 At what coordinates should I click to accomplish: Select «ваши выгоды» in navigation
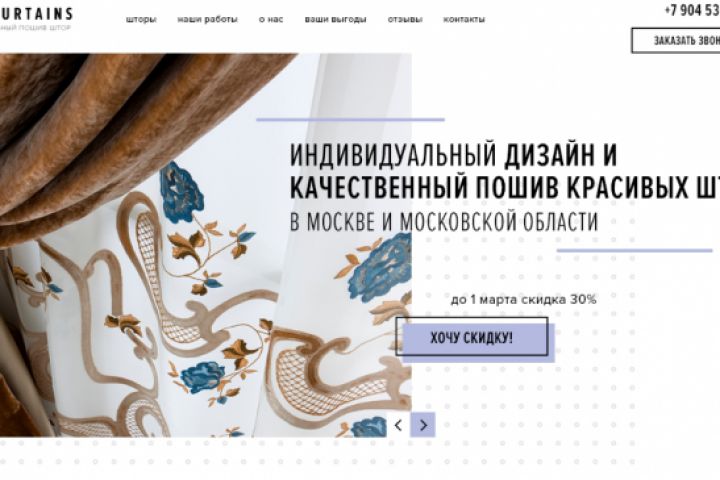pos(336,20)
